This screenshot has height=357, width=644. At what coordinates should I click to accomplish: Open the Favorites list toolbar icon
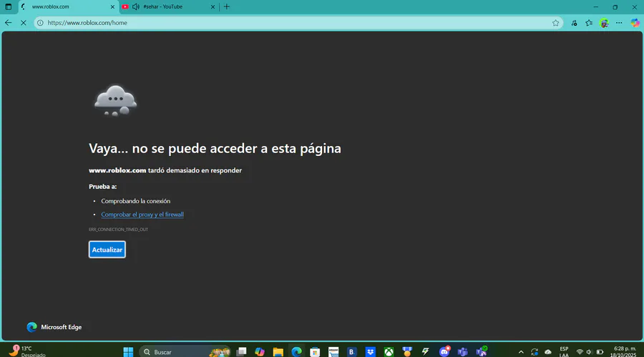[x=589, y=23]
